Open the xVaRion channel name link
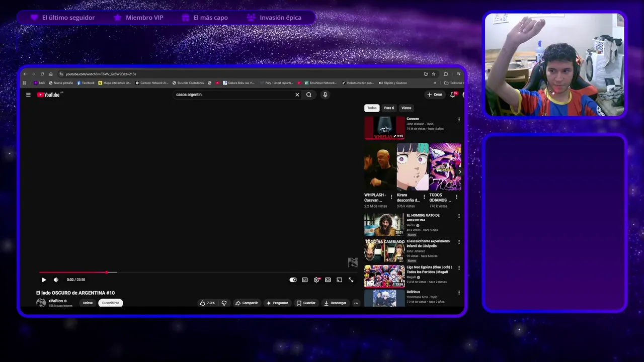The image size is (644, 362). click(56, 301)
